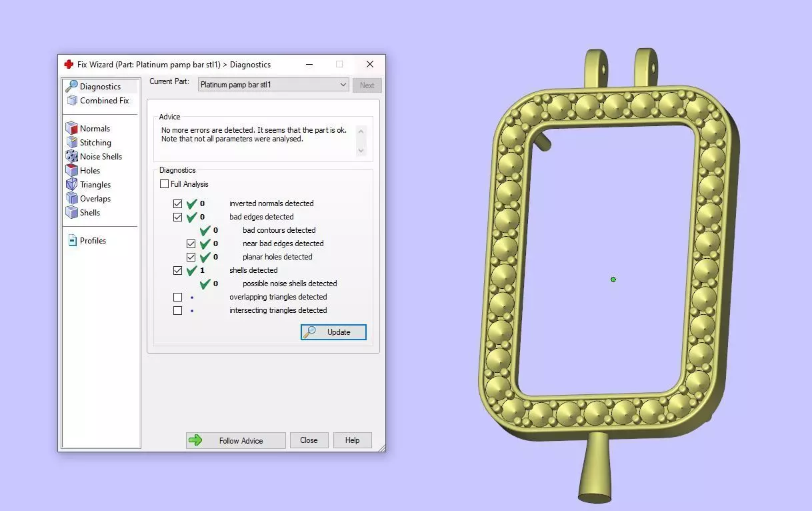This screenshot has width=812, height=511.
Task: Click the red cross Fix Wizard title icon
Action: click(x=69, y=65)
